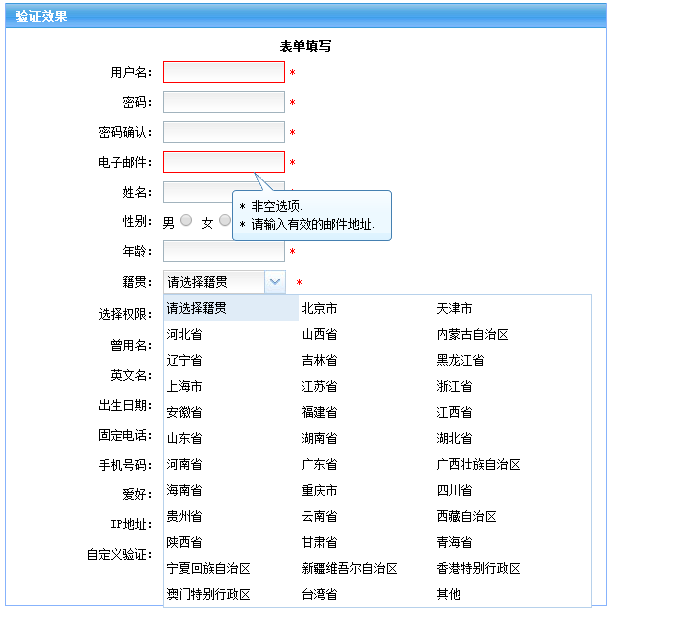Choose 黑龙江省 option
The height and width of the screenshot is (635, 675).
460,360
